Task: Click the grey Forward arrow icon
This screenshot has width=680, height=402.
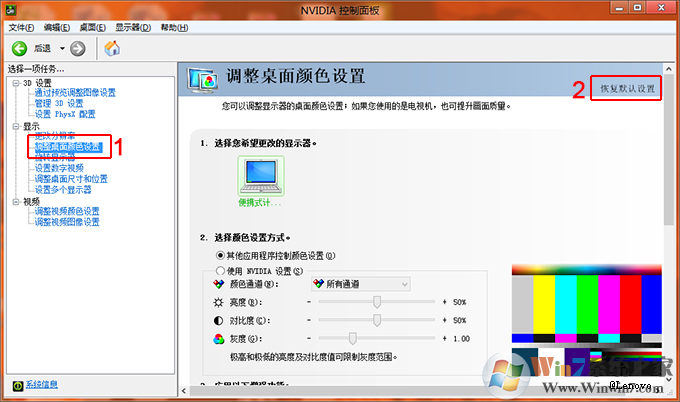Action: coord(78,49)
